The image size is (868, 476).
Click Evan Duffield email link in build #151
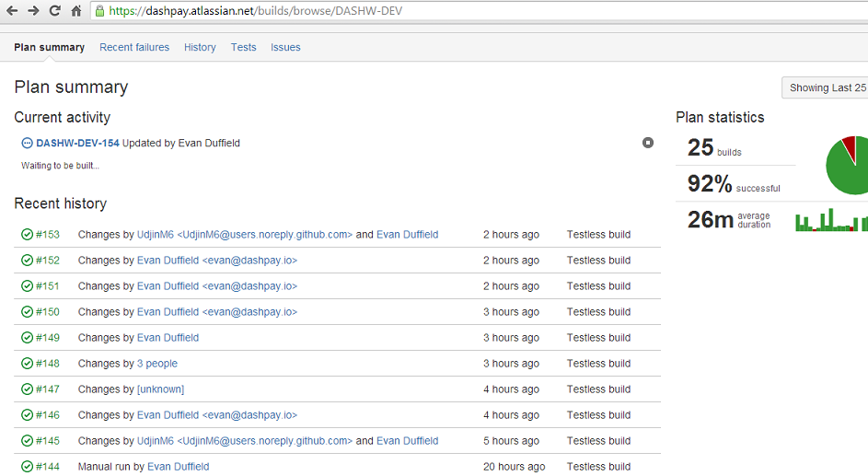[x=217, y=286]
